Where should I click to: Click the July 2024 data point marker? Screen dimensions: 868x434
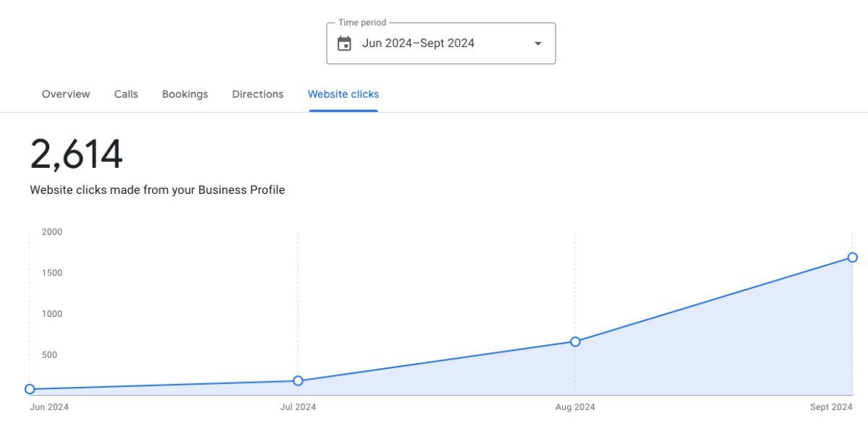298,380
